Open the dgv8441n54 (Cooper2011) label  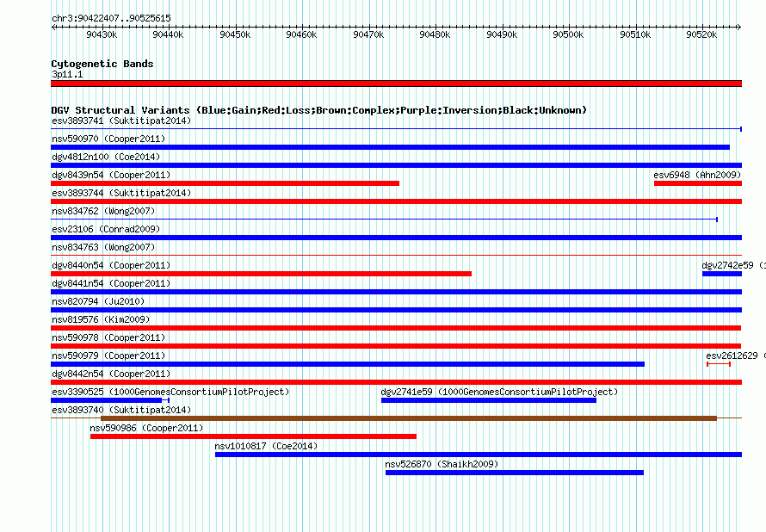click(111, 283)
